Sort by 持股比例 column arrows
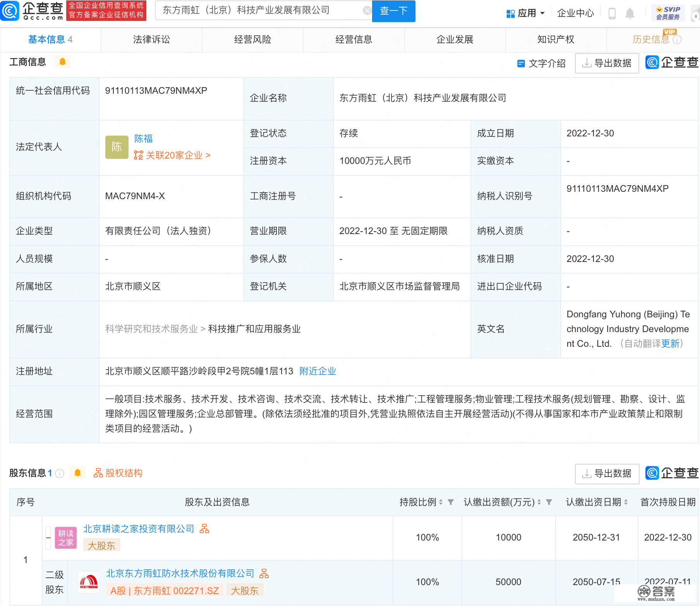Screen dimensions: 700x606 [x=441, y=503]
